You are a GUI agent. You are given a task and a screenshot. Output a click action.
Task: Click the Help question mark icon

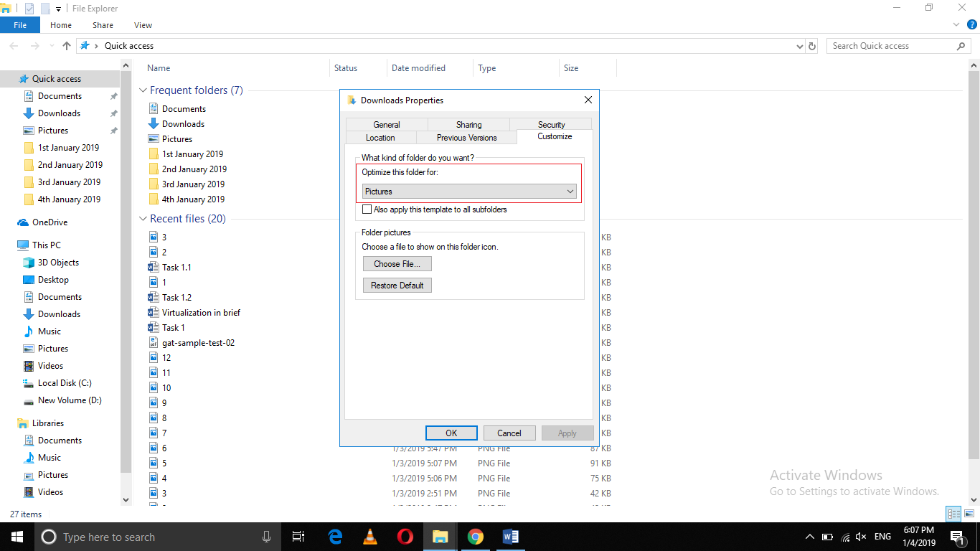pos(972,24)
